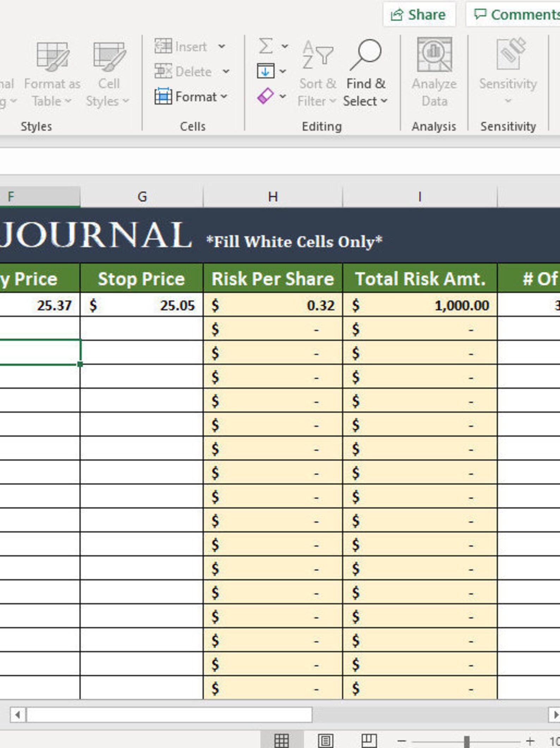Click the Stop Price header cell
The image size is (560, 748).
[x=141, y=278]
